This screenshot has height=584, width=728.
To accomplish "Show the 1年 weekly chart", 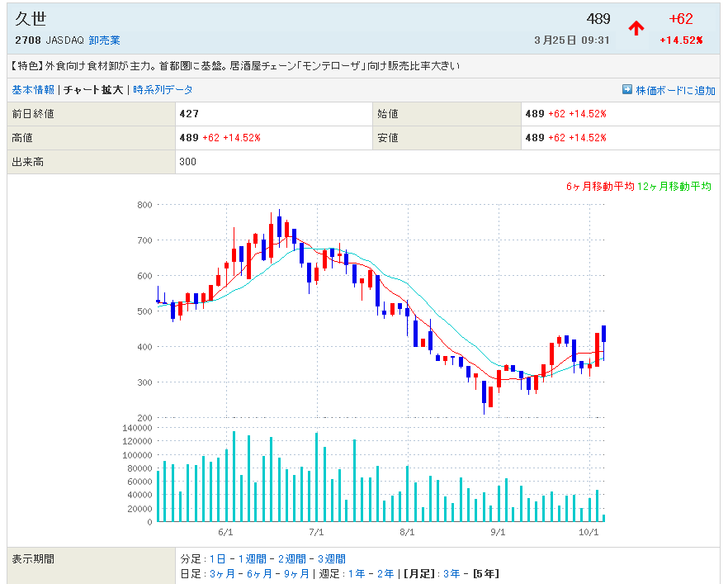I will coord(355,573).
